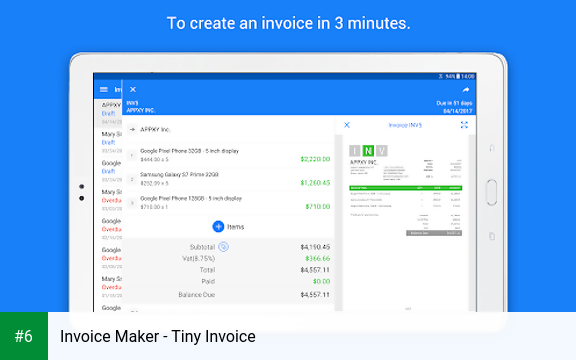576x360 pixels.
Task: Select the first APPKY draft invoice
Action: tap(109, 113)
